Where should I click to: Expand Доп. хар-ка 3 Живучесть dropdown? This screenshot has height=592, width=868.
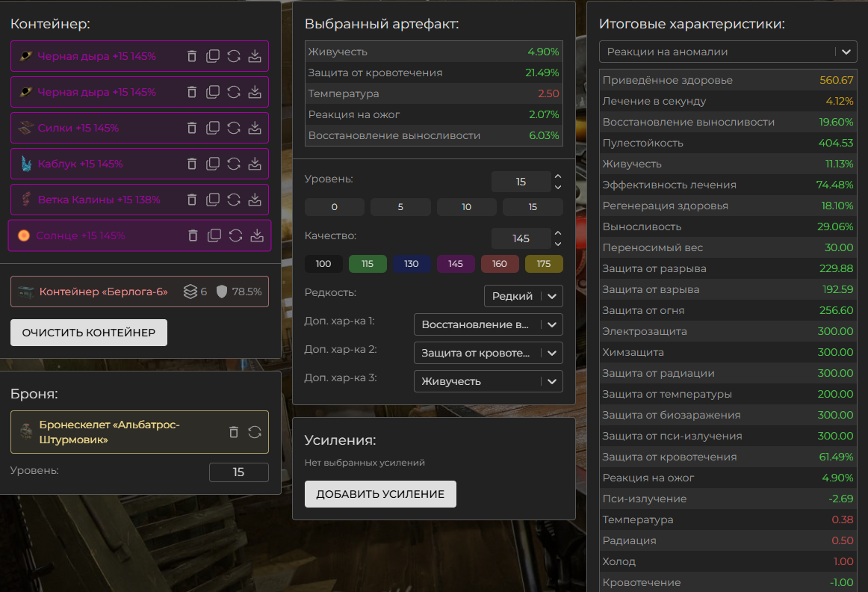pyautogui.click(x=488, y=381)
